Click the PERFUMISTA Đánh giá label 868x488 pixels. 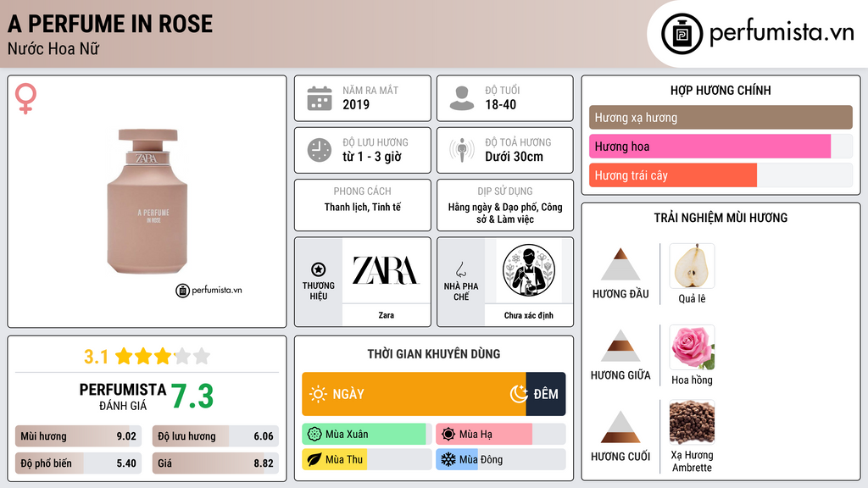[x=123, y=396]
